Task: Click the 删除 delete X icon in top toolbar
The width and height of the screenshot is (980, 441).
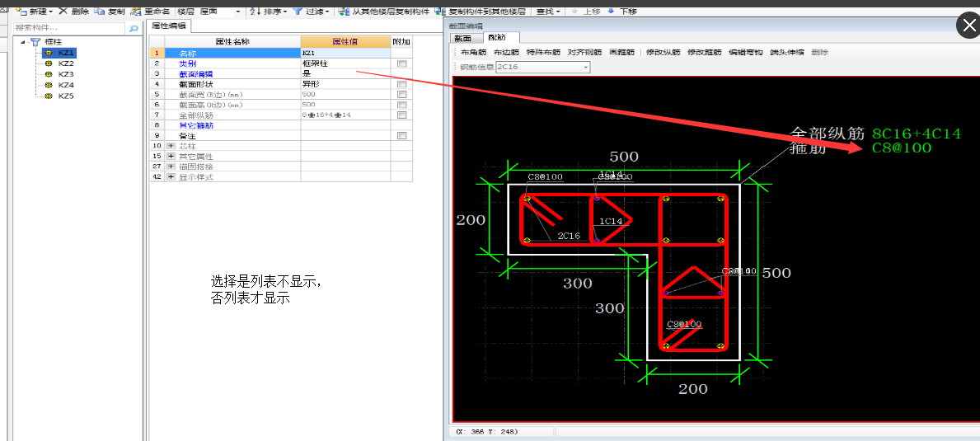Action: tap(63, 12)
